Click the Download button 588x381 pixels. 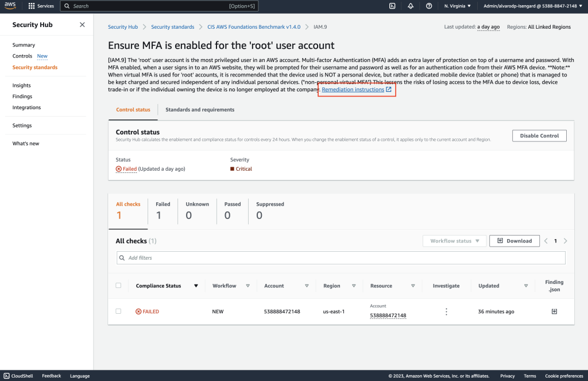coord(514,241)
